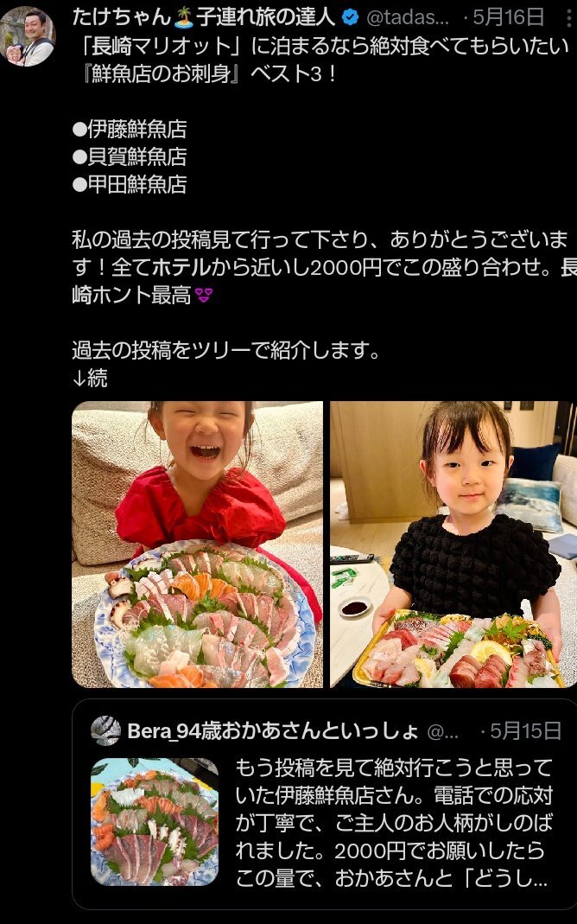The height and width of the screenshot is (924, 577).
Task: Click the 甲田鮮魚店 list line
Action: pos(130,184)
